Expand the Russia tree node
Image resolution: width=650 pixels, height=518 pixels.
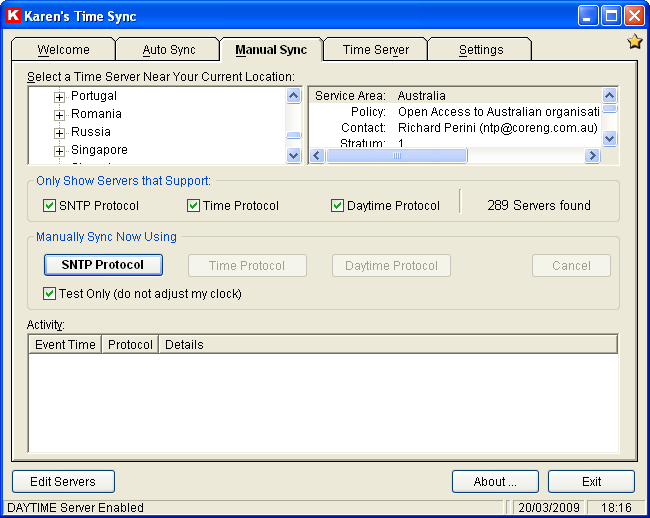pyautogui.click(x=59, y=133)
